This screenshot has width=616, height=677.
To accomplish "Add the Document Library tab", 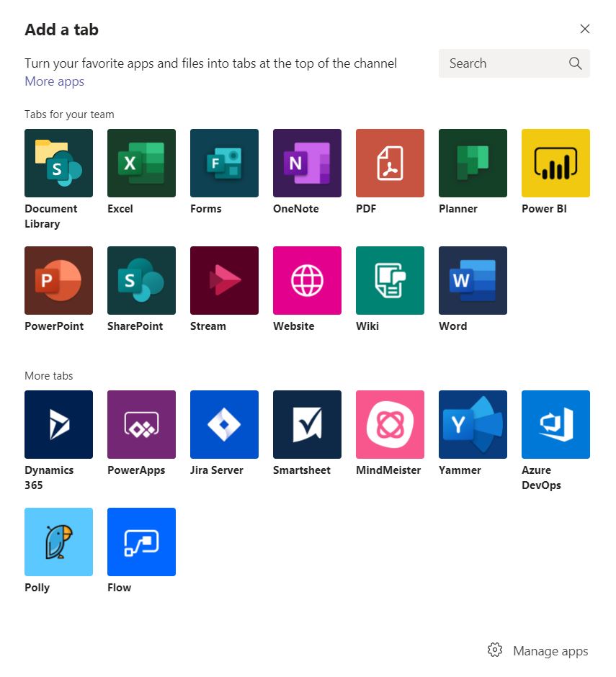I will tap(59, 163).
